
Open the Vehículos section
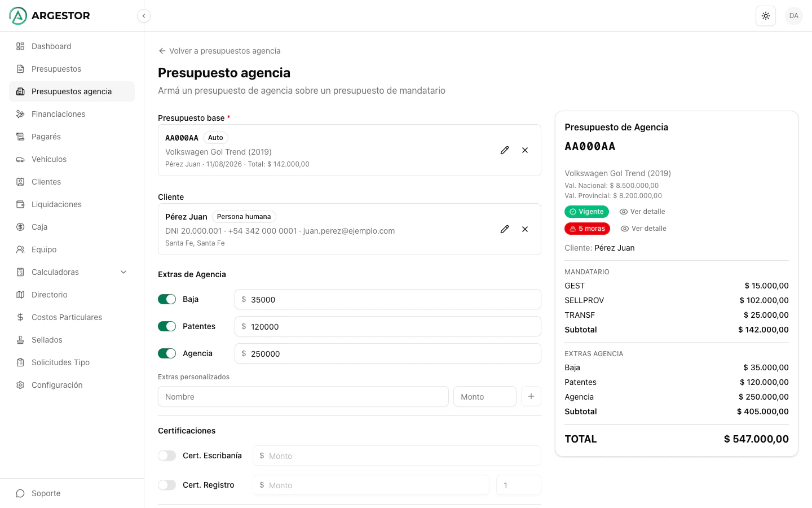72,159
